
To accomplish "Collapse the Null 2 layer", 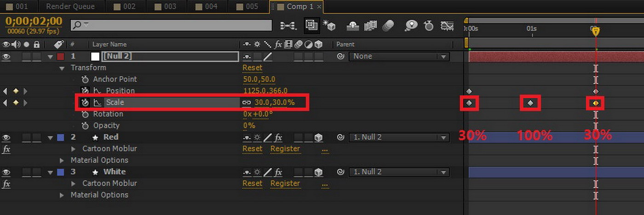I will click(x=50, y=56).
